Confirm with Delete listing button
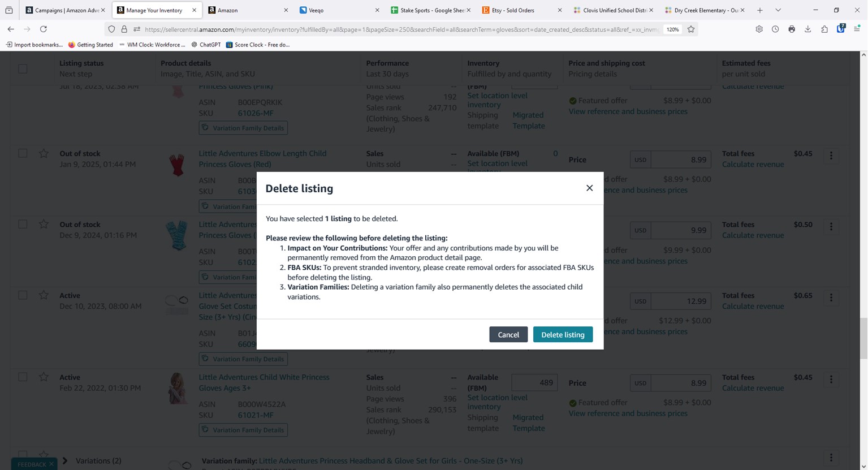The height and width of the screenshot is (470, 868). click(563, 334)
